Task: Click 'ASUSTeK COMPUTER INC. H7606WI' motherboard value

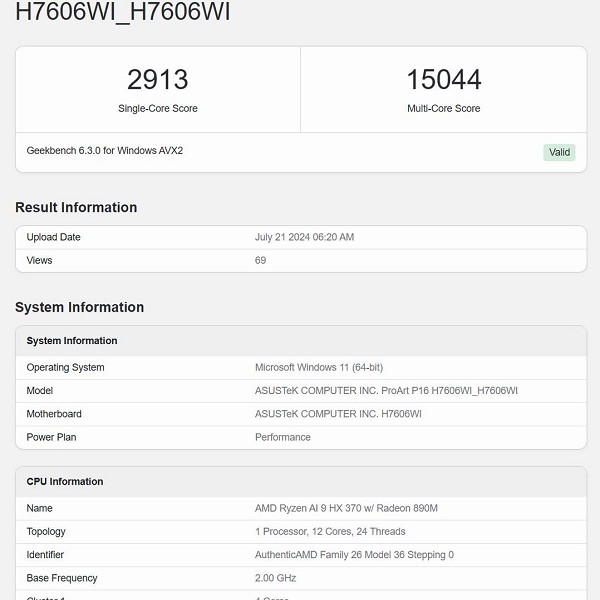Action: pyautogui.click(x=338, y=414)
